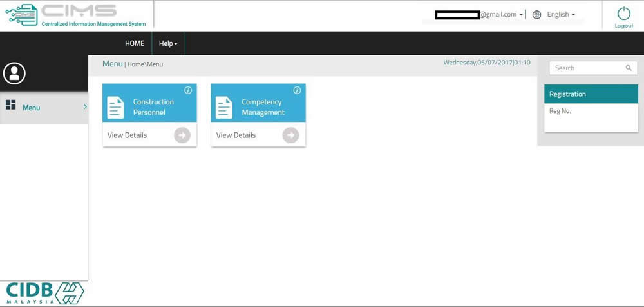Select Menu item in left sidebar

[32, 108]
